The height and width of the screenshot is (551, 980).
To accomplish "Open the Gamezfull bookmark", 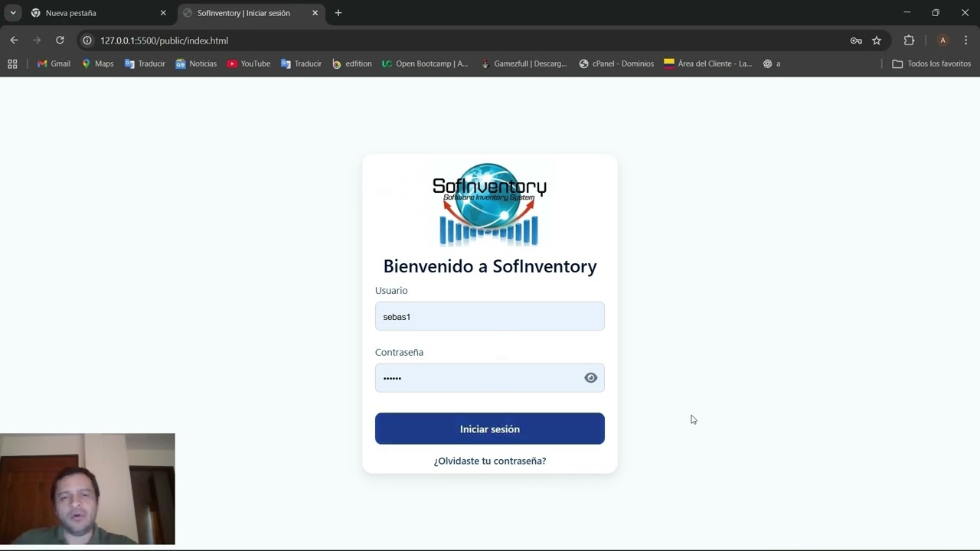I will click(524, 64).
